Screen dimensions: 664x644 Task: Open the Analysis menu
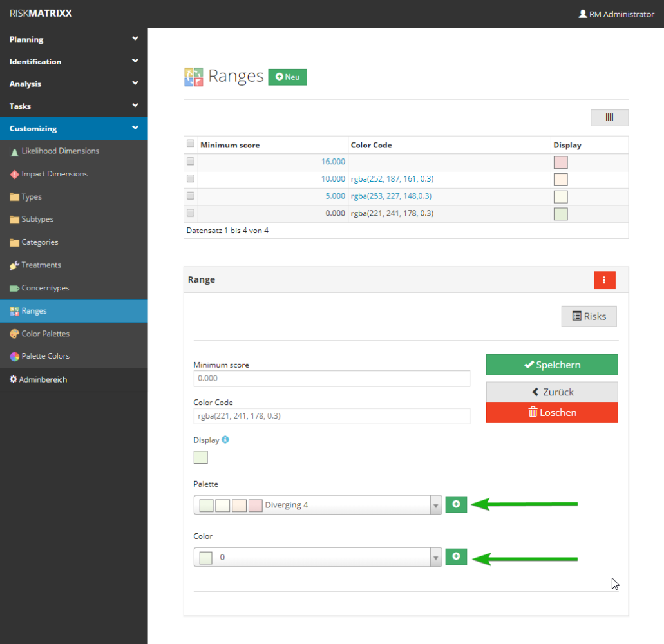click(x=73, y=84)
